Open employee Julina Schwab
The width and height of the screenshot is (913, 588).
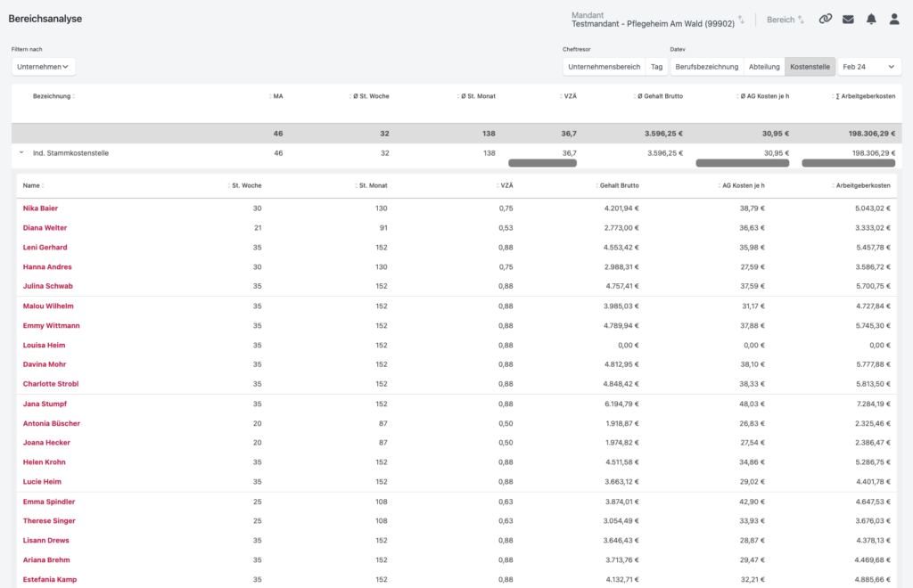click(x=48, y=286)
